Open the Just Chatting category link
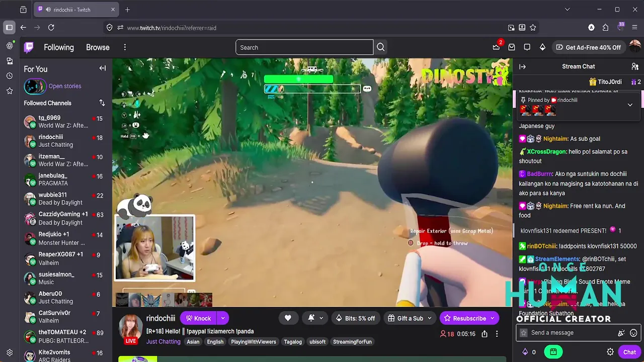The width and height of the screenshot is (644, 362). tap(163, 342)
